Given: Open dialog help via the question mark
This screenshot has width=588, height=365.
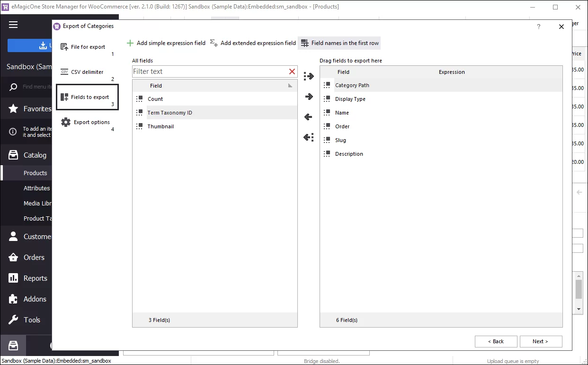Looking at the screenshot, I should point(538,27).
